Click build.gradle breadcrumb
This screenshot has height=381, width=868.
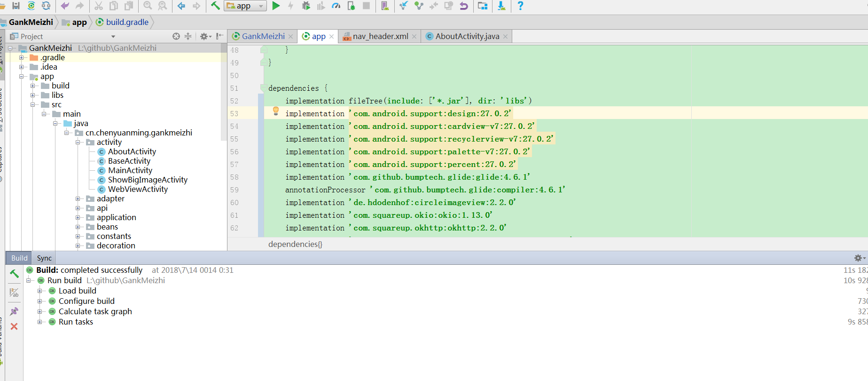(122, 22)
